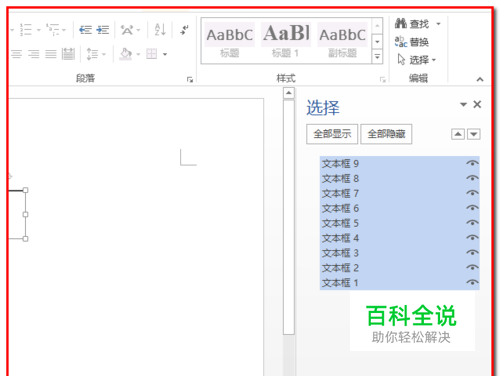Toggle visibility of 文本框 4
Viewport: 500px width, 376px height.
coord(472,238)
